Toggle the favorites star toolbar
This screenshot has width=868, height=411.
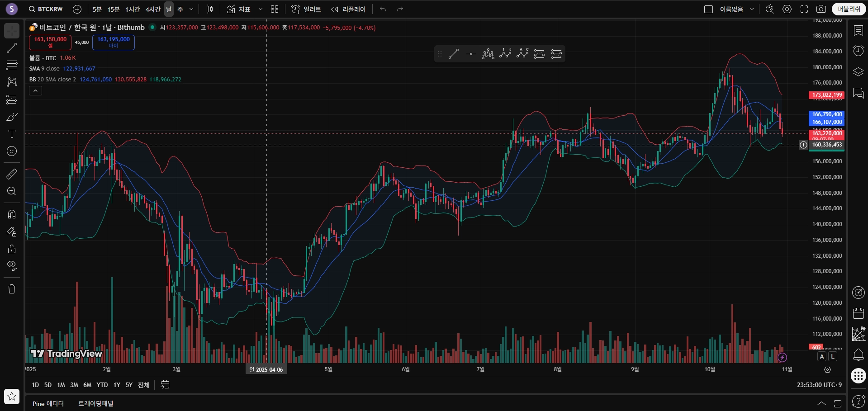(12, 397)
